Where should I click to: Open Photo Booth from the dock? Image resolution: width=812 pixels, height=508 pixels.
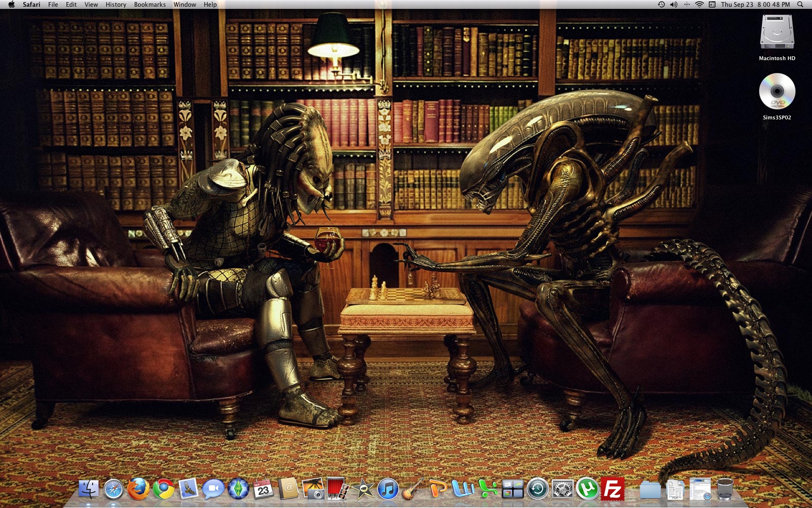click(337, 489)
